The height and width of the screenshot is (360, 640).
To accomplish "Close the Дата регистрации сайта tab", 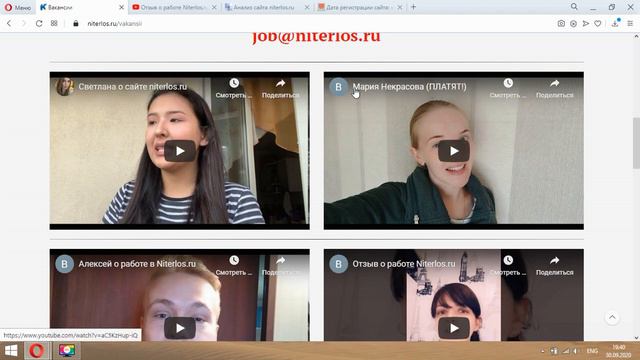I will (x=400, y=7).
